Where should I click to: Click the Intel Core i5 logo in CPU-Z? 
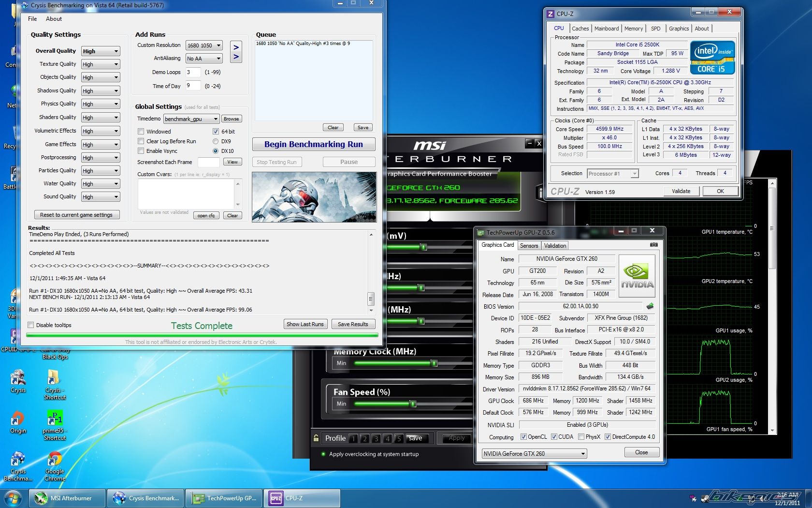pos(713,58)
